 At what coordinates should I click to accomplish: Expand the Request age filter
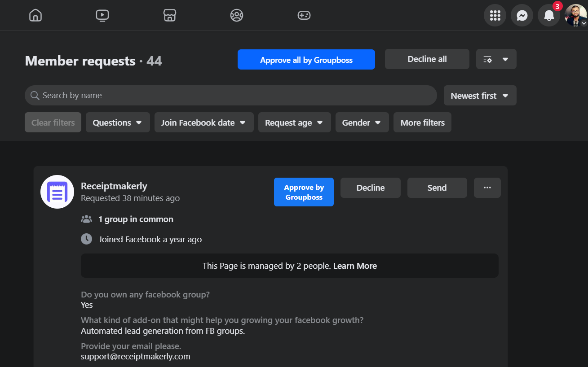click(x=295, y=122)
